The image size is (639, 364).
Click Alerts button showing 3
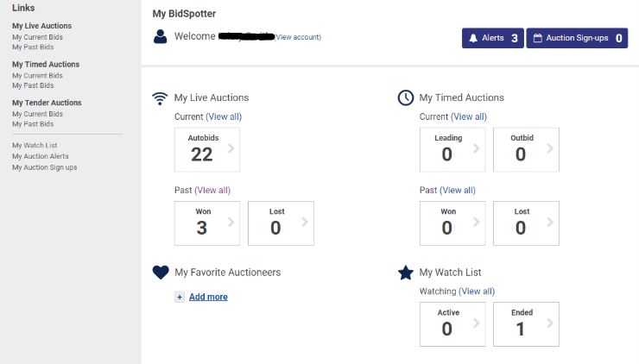(x=493, y=38)
